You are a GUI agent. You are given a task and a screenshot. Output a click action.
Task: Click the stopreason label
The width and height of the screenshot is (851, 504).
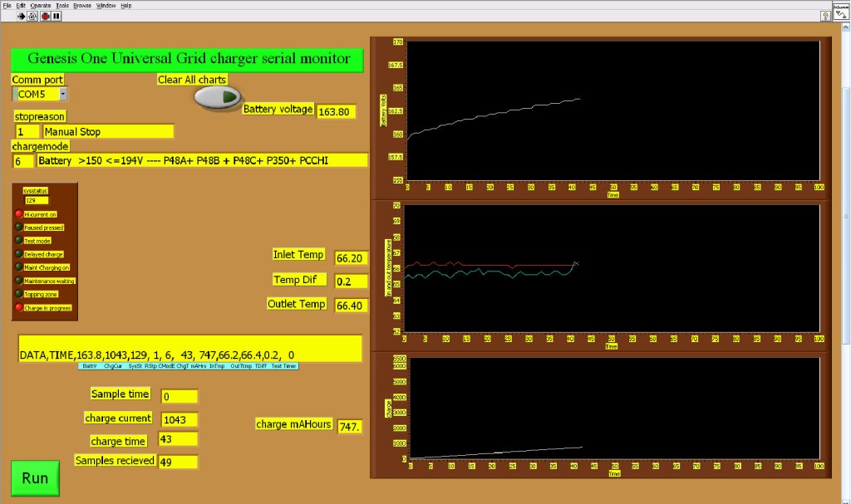click(x=39, y=116)
